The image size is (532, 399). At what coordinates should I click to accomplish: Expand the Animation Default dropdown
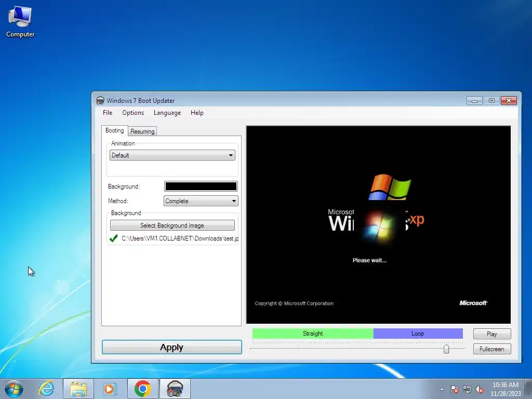click(172, 155)
